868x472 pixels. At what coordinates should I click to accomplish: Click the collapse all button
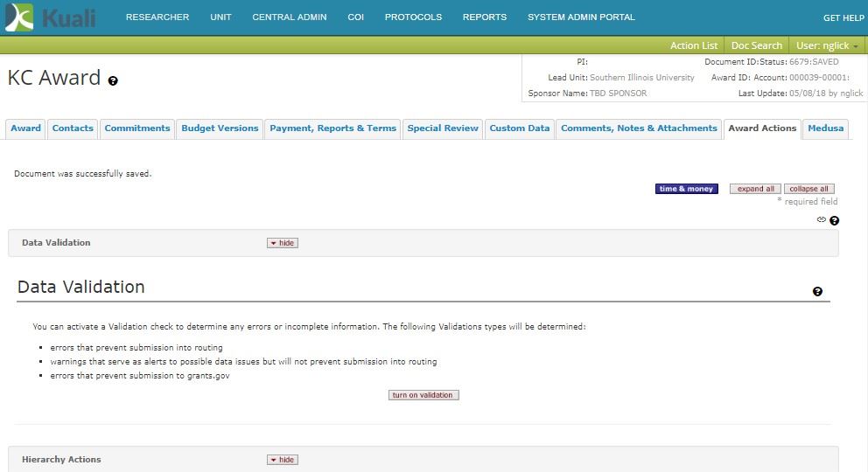coord(808,189)
